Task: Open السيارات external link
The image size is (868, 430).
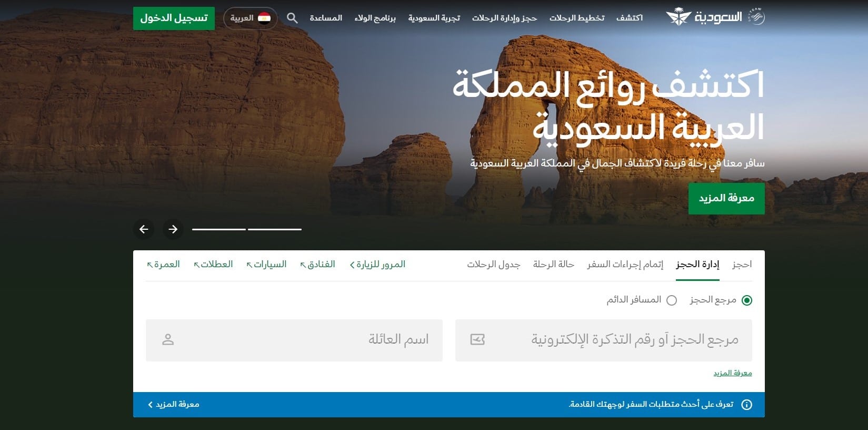Action: [x=266, y=264]
